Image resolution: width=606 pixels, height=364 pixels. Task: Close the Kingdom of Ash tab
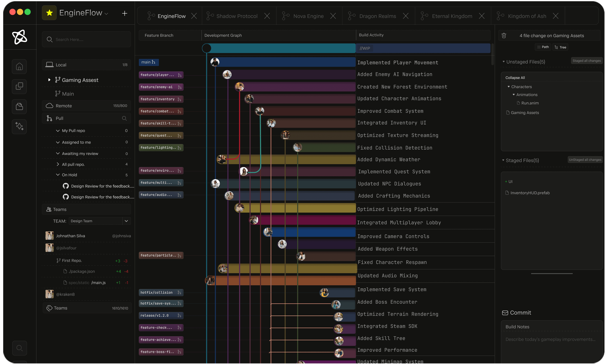[555, 16]
